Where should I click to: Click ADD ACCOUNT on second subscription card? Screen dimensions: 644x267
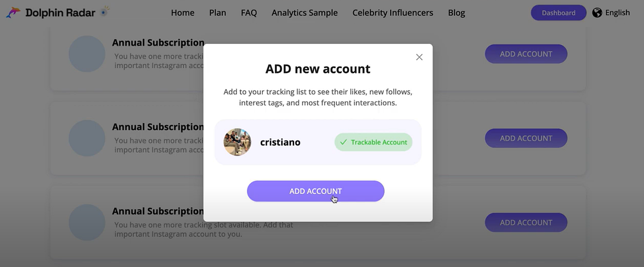(526, 138)
